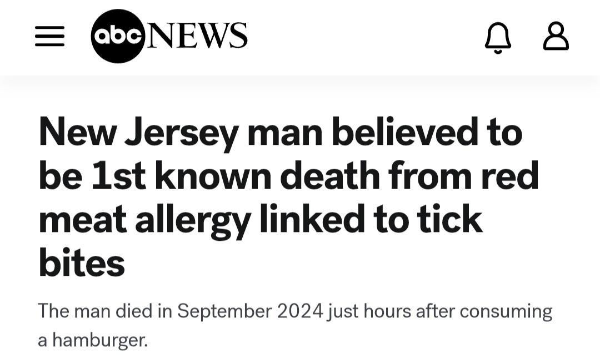Click the word "meat" in headline
The image size is (600, 364).
(x=82, y=220)
